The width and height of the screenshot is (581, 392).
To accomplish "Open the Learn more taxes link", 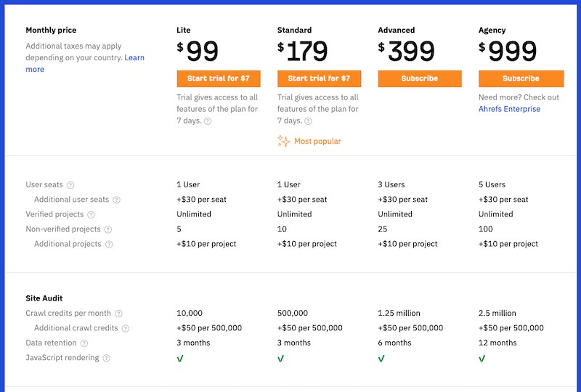I will (134, 57).
